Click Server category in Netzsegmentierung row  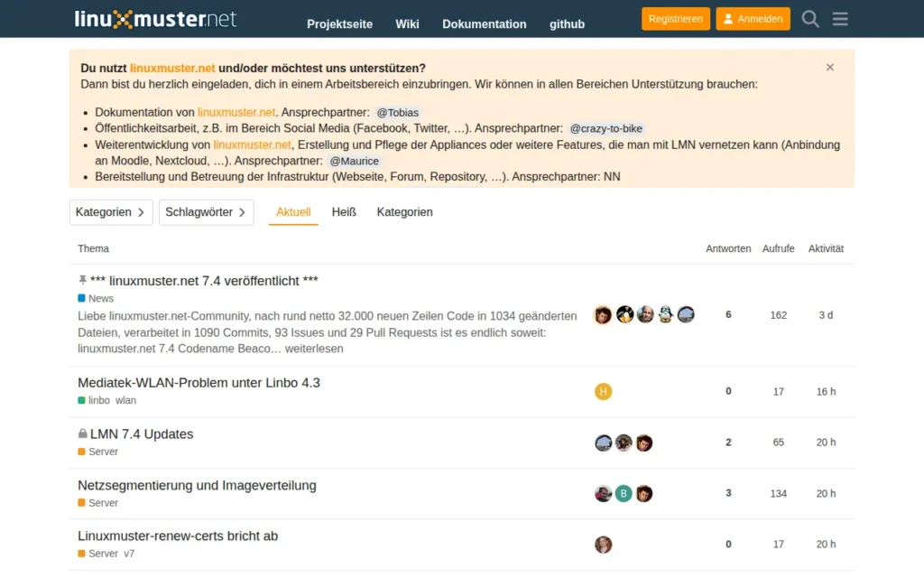coord(97,502)
